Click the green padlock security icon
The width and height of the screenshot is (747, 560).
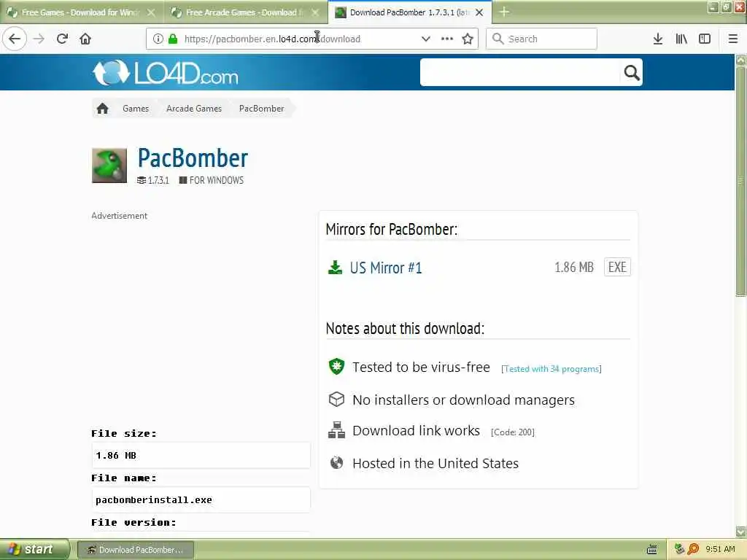point(173,39)
